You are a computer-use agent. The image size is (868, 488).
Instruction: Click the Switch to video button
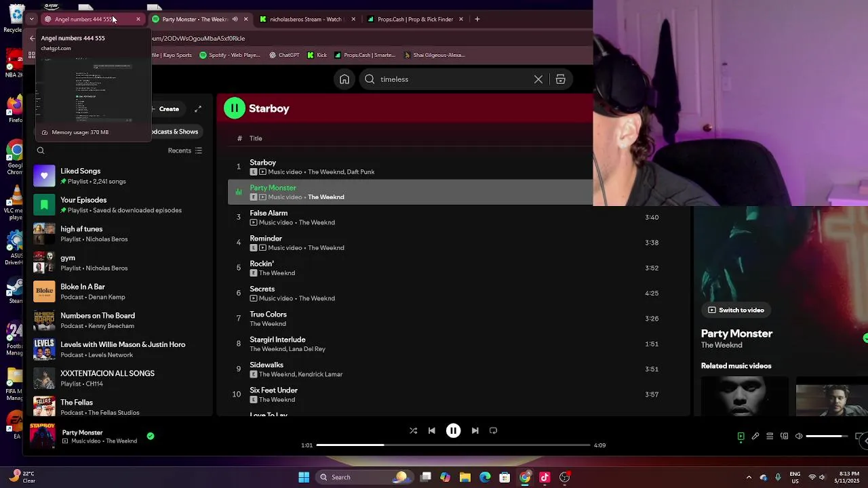736,310
